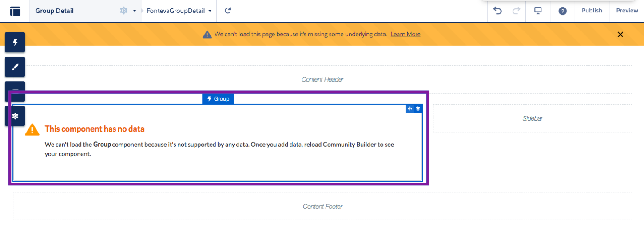Select the Sidebar region
The width and height of the screenshot is (644, 227).
(x=533, y=118)
